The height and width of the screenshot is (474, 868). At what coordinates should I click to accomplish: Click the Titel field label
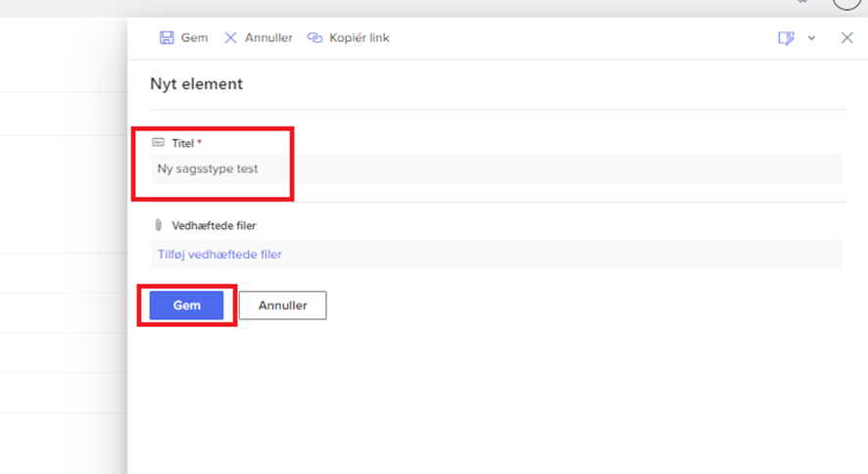click(x=183, y=143)
